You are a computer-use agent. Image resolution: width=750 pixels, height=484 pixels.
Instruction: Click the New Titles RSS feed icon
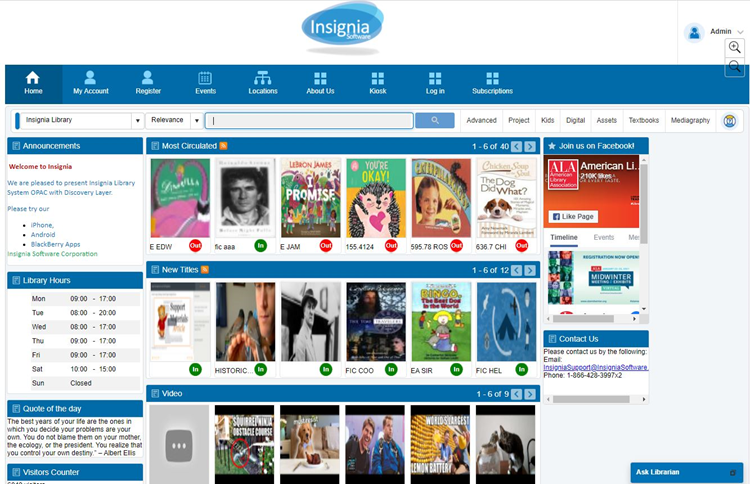[205, 270]
